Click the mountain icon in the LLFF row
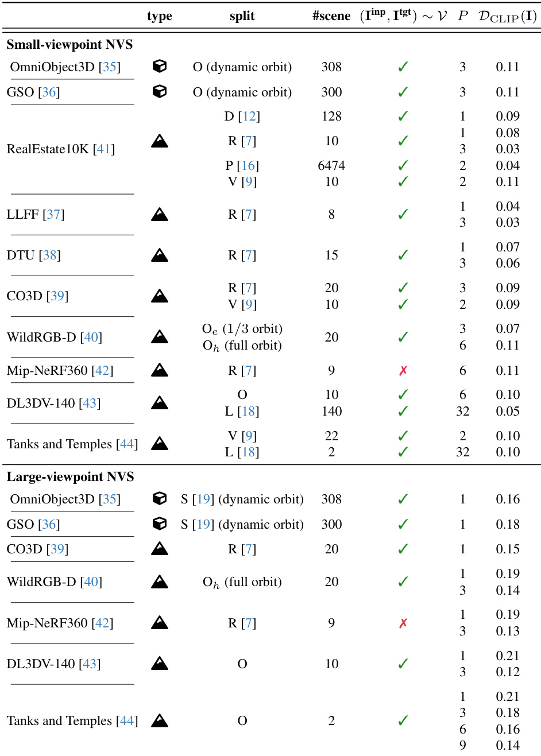This screenshot has height=756, width=541. [x=160, y=215]
